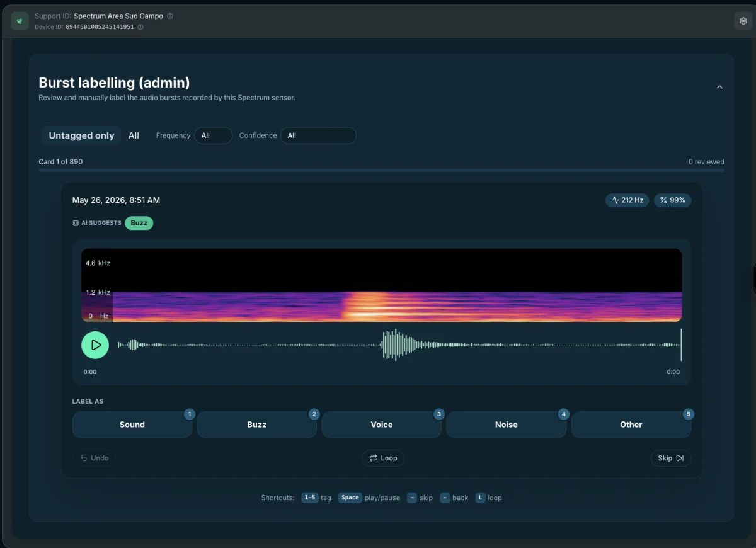Switch to the Untagged only filter
Screen dimensions: 756x548
(81, 135)
